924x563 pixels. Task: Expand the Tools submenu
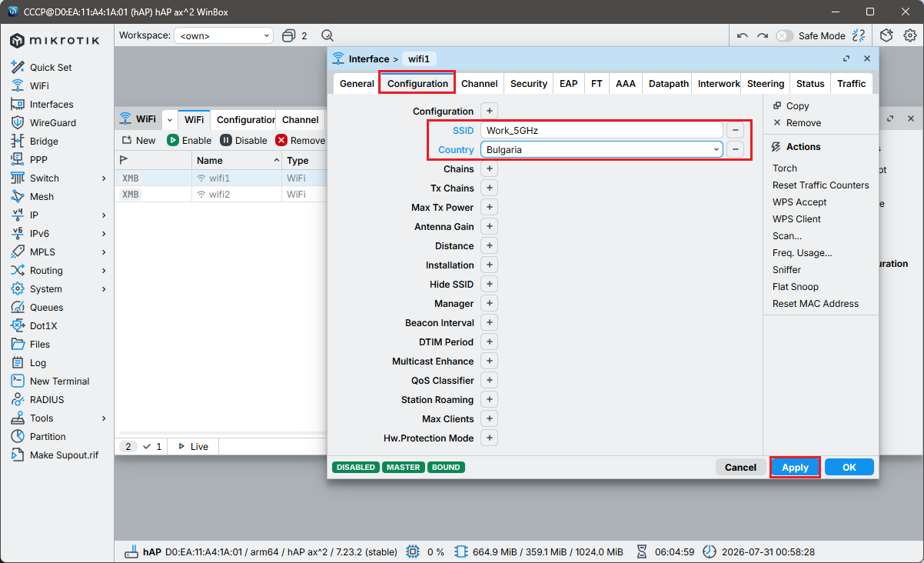pos(104,418)
